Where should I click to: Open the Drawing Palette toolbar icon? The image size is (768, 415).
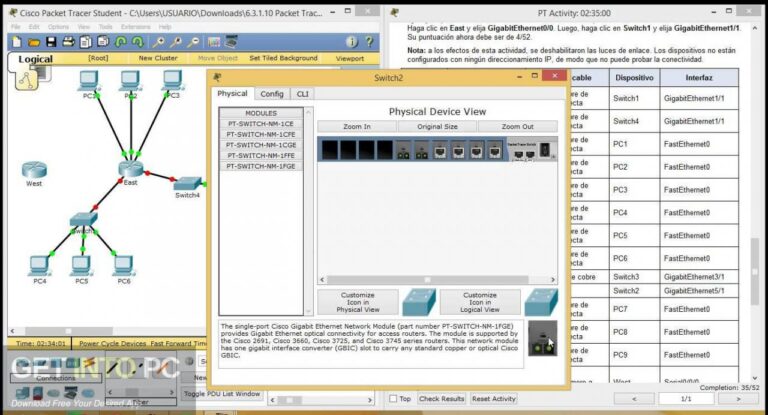point(214,43)
